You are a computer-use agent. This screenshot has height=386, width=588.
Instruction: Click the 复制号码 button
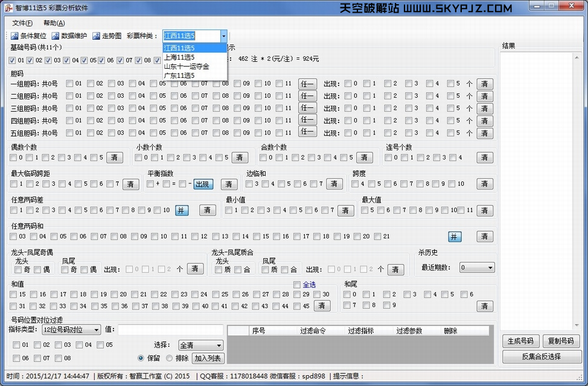pyautogui.click(x=561, y=341)
